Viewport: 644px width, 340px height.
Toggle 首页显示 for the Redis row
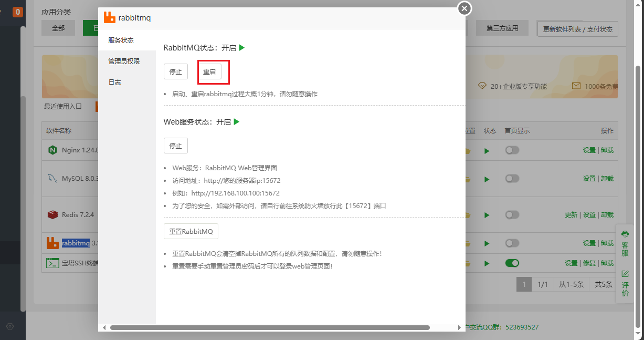click(512, 214)
